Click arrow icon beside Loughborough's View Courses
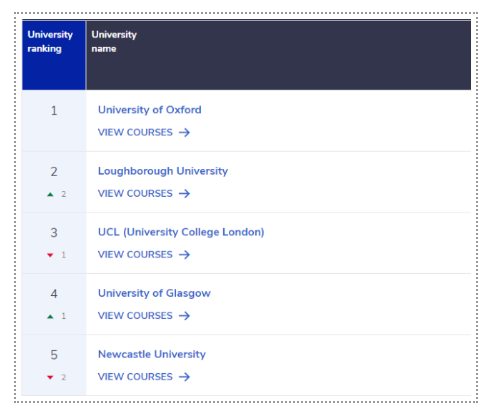Screen dimensions: 493x411 click(x=184, y=194)
